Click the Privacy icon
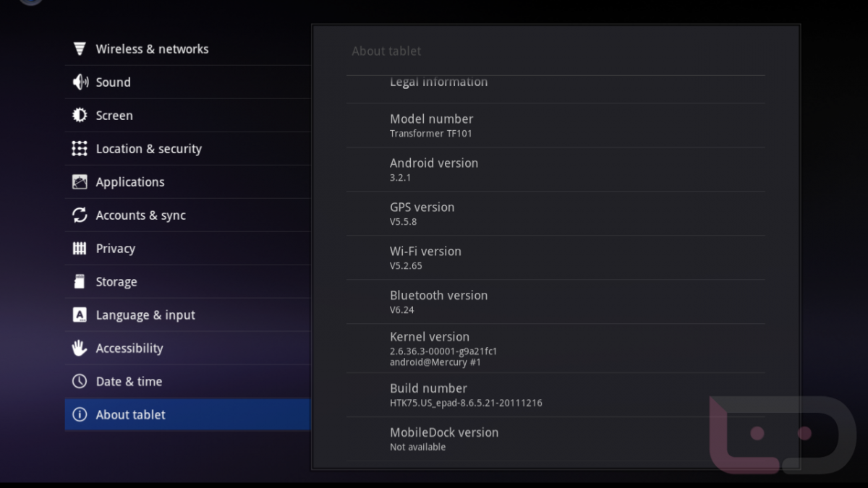The height and width of the screenshot is (488, 868). pyautogui.click(x=80, y=249)
